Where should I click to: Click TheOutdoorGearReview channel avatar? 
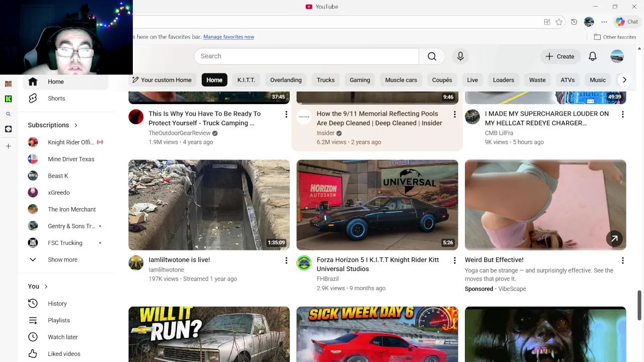[136, 117]
